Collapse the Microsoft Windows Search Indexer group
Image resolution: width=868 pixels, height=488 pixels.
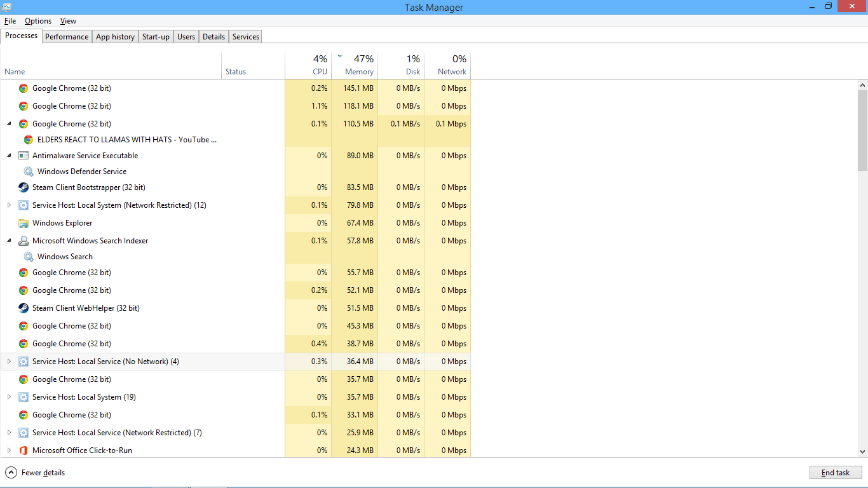(x=9, y=241)
